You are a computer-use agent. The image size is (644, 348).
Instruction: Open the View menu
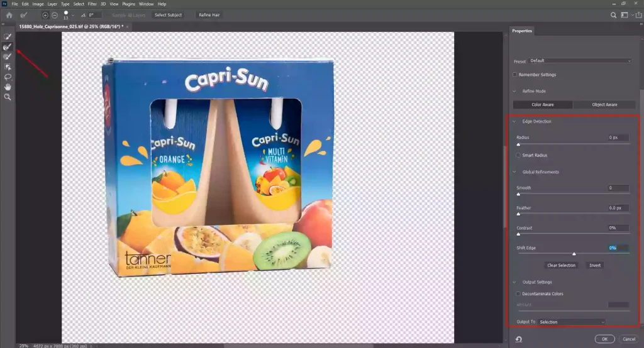point(114,4)
